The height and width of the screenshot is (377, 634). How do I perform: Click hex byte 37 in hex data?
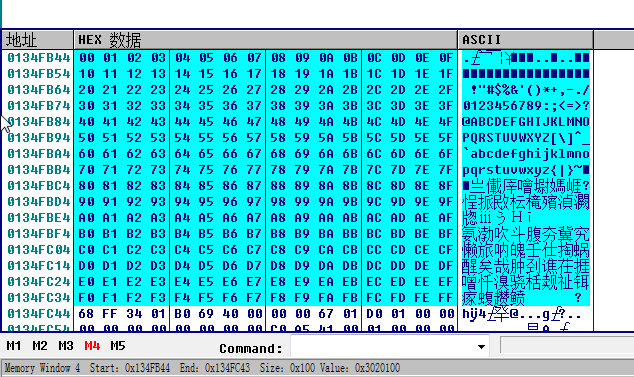pyautogui.click(x=254, y=106)
